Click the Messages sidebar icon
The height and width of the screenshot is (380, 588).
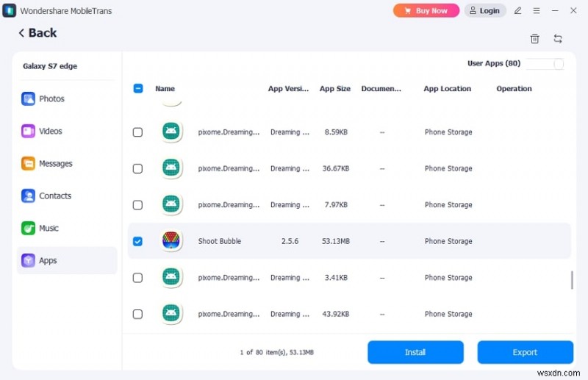pyautogui.click(x=28, y=164)
